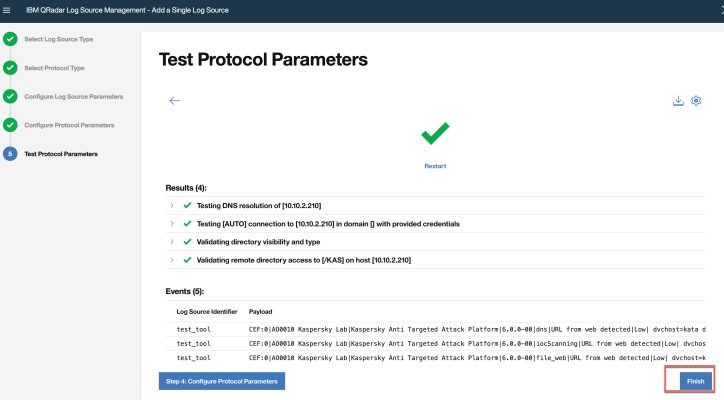Click green check beside Configure Protocol Parameters step
This screenshot has width=724, height=400.
coord(10,125)
